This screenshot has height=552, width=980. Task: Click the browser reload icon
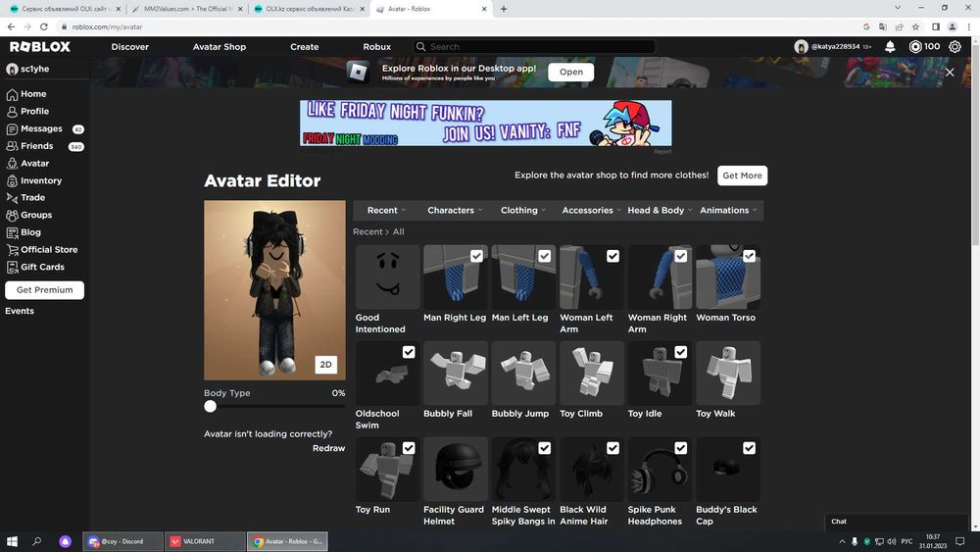(44, 26)
